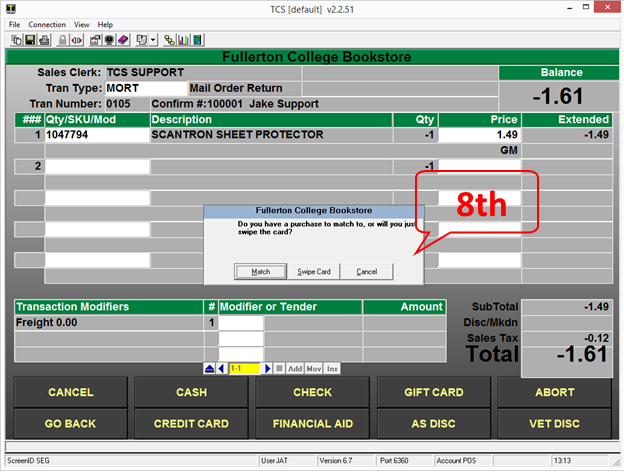
Task: Click the Balance -1.61 display
Action: tap(558, 96)
